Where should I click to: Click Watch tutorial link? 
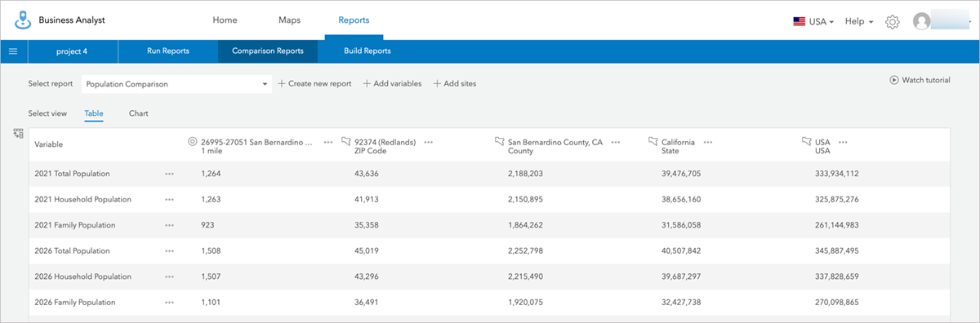pos(920,80)
